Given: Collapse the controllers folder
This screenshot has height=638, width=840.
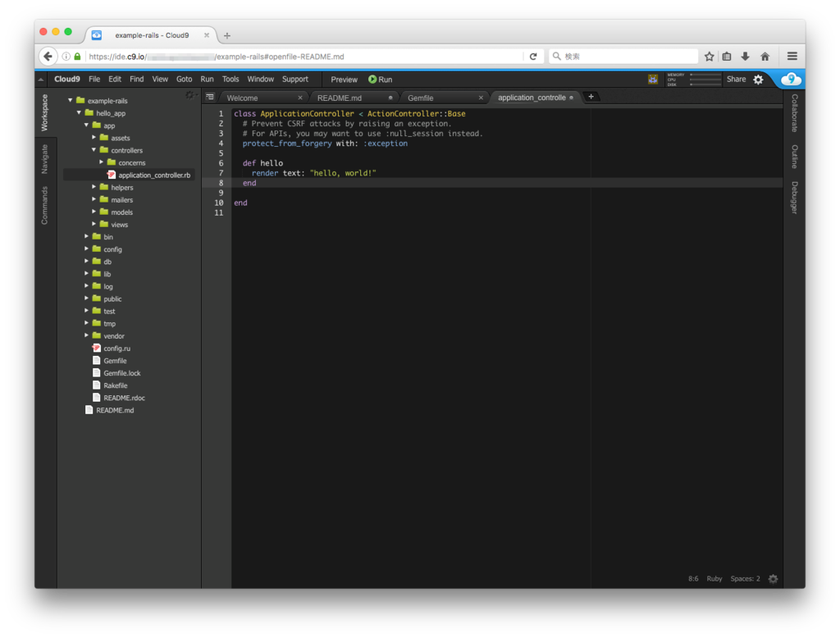Looking at the screenshot, I should (94, 149).
